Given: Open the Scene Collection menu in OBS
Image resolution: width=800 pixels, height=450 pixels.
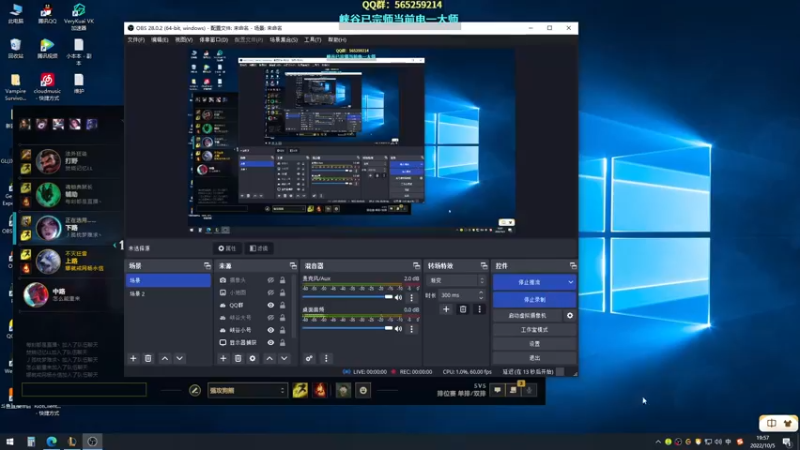Looking at the screenshot, I should [284, 40].
